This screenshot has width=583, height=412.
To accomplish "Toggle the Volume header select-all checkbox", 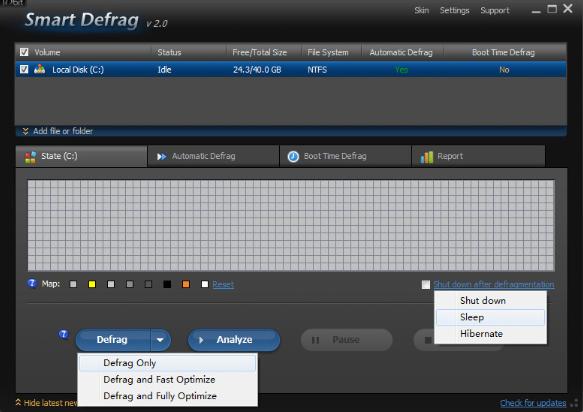I will pos(24,52).
